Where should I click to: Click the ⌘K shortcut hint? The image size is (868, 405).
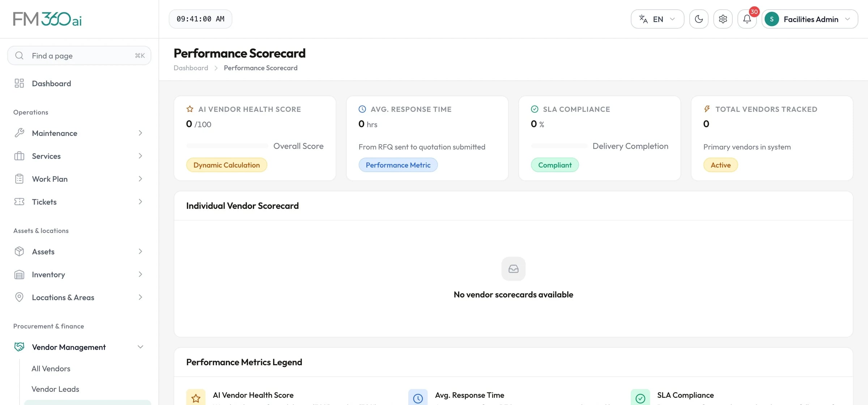tap(140, 56)
